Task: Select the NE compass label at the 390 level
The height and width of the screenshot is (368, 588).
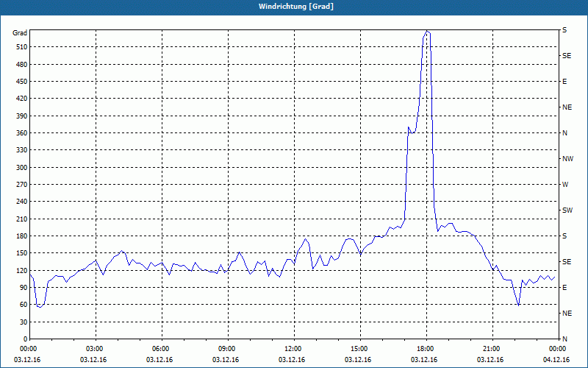Action: click(x=567, y=107)
